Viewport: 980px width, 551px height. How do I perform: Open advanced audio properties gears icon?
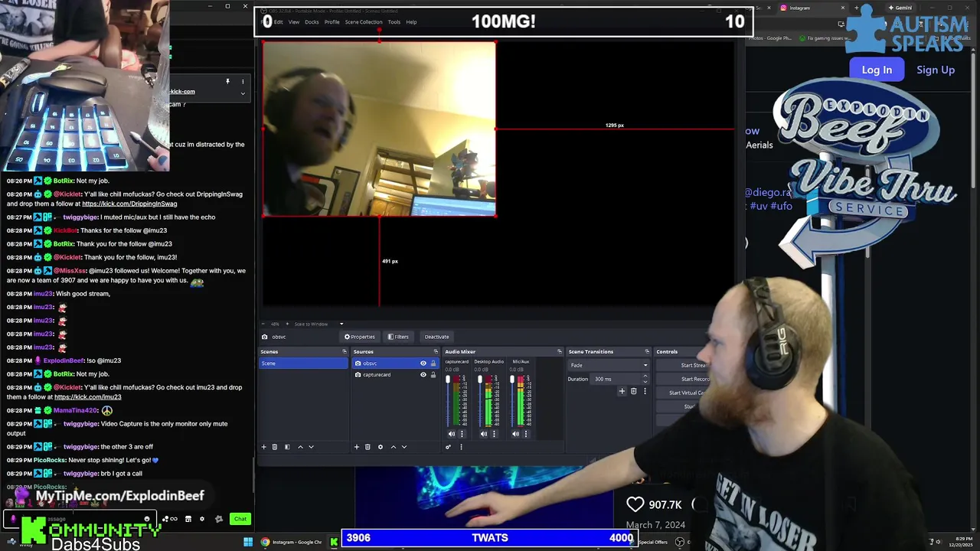[448, 447]
